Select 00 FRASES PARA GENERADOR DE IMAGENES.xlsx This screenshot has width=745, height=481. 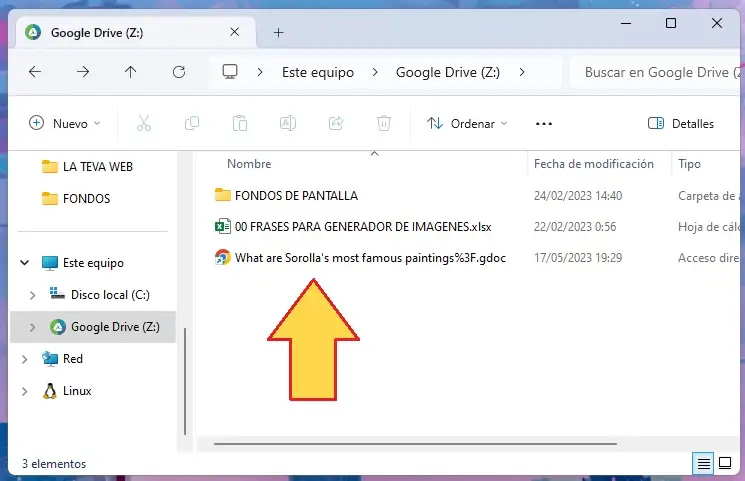[x=363, y=227]
